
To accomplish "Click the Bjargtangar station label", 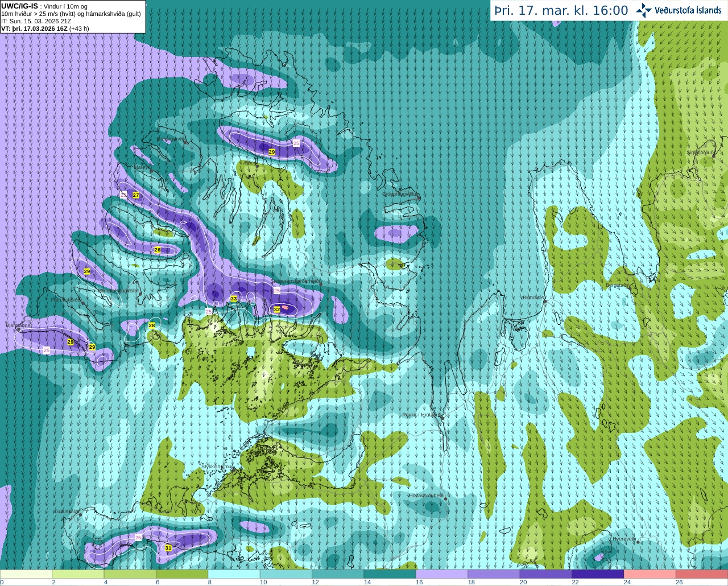I will point(19,325).
